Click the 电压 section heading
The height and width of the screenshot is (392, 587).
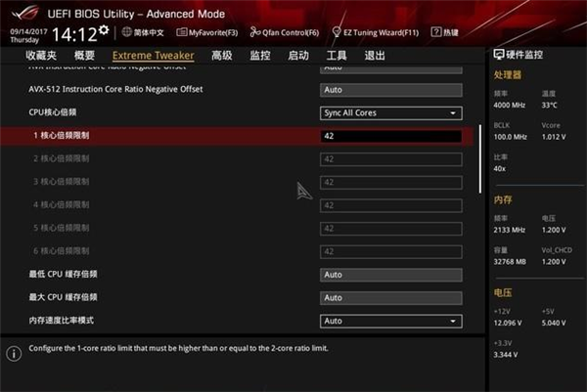click(503, 292)
